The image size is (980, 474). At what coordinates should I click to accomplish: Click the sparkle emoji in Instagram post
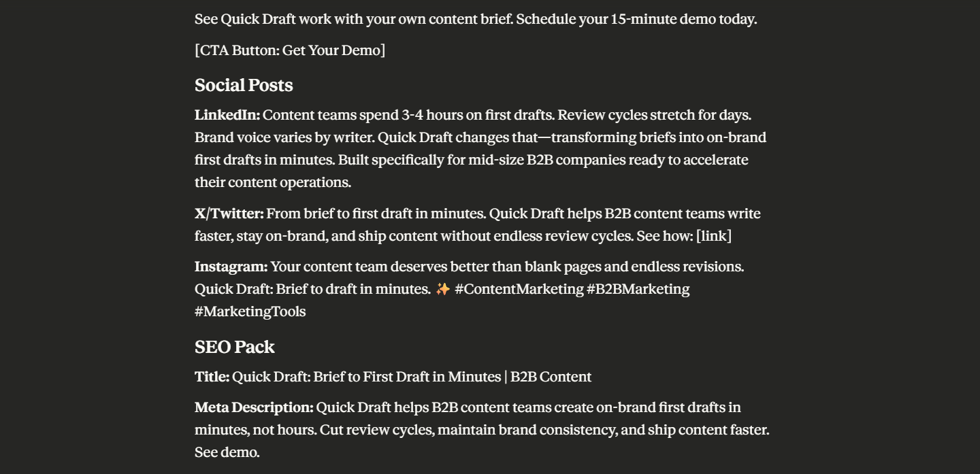(443, 289)
